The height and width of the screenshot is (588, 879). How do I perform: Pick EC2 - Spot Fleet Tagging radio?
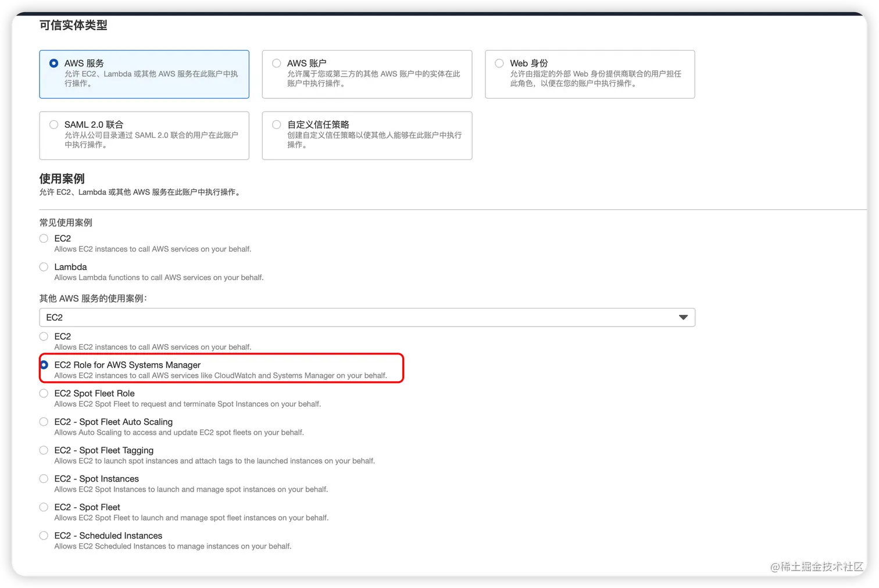[44, 450]
